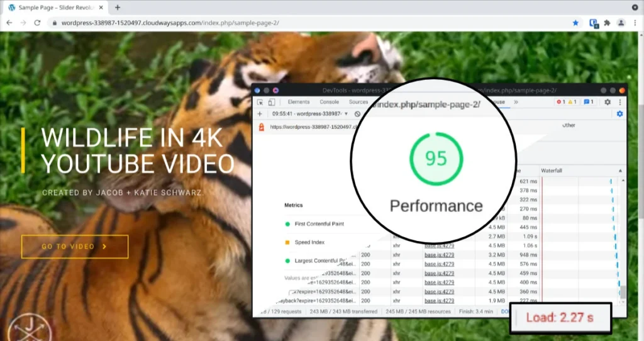Screen dimensions: 644x341
Task: Reload the current page
Action: [37, 23]
